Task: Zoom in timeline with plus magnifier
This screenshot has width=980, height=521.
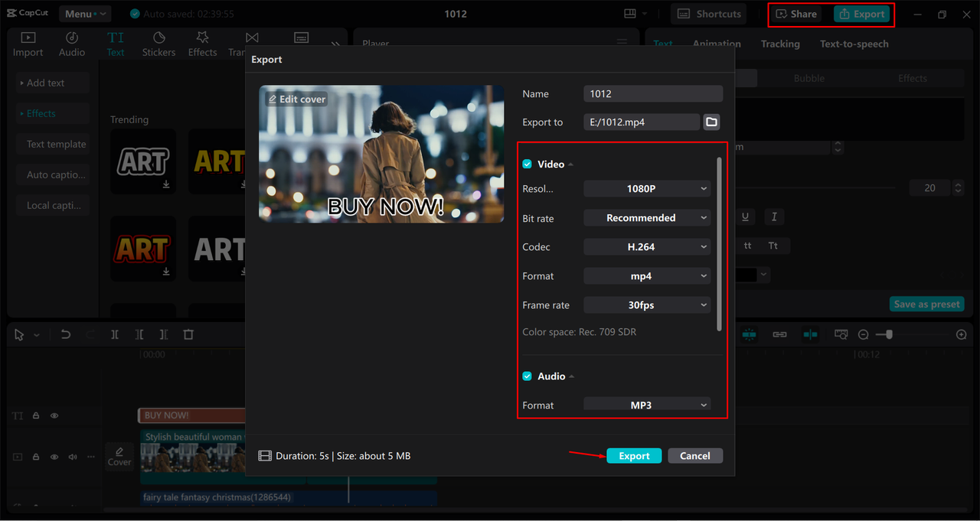Action: [x=962, y=334]
